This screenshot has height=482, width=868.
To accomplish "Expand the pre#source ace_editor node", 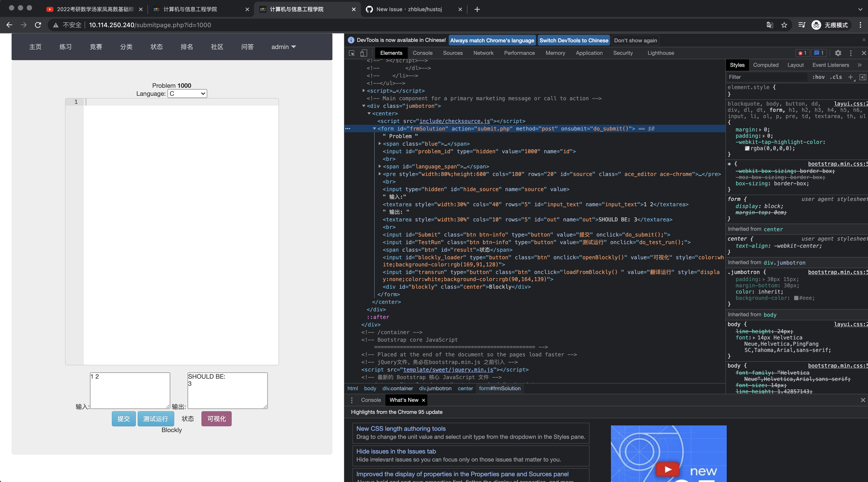I will pos(380,174).
